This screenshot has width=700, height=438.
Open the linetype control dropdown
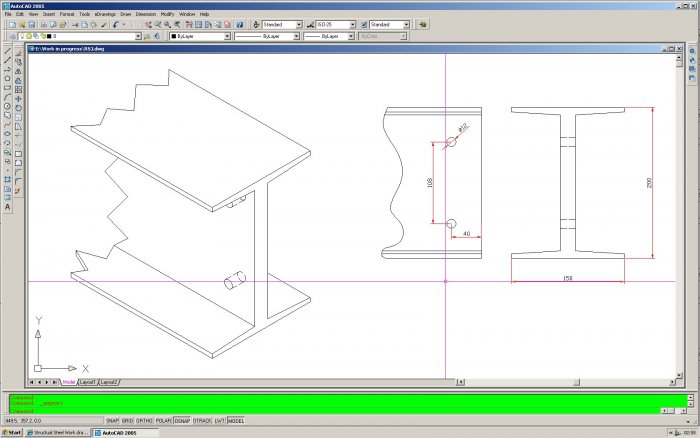[296, 36]
